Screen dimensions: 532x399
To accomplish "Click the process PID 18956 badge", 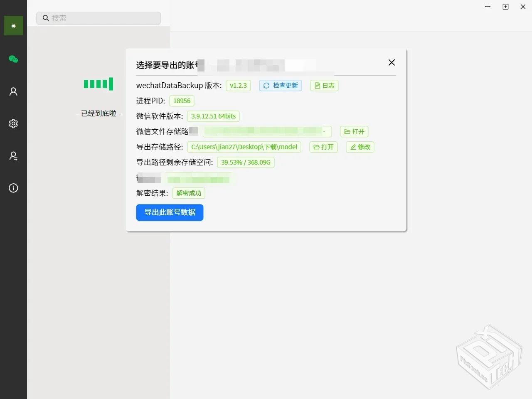I will click(182, 101).
